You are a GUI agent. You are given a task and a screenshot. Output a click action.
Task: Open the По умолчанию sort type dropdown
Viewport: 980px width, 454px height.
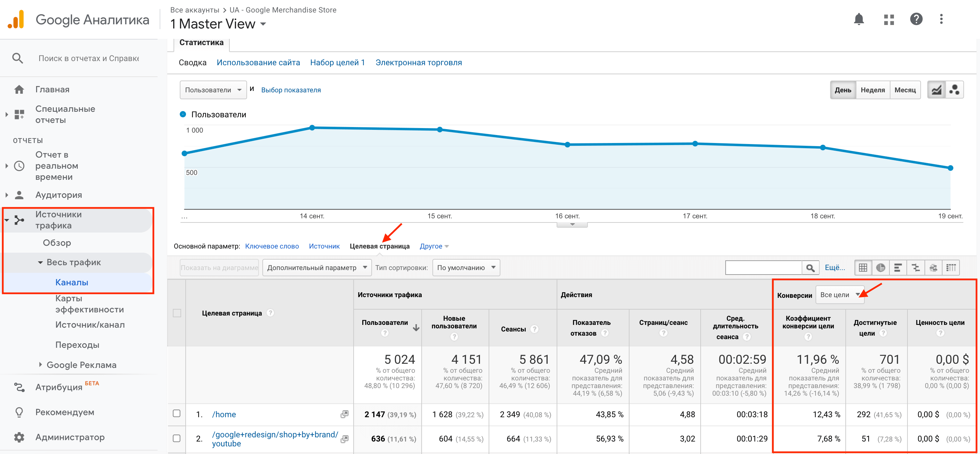click(x=466, y=268)
